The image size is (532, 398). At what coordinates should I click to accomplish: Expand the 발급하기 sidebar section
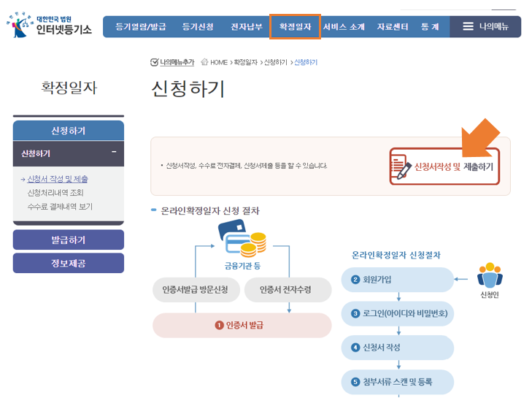[x=69, y=240]
